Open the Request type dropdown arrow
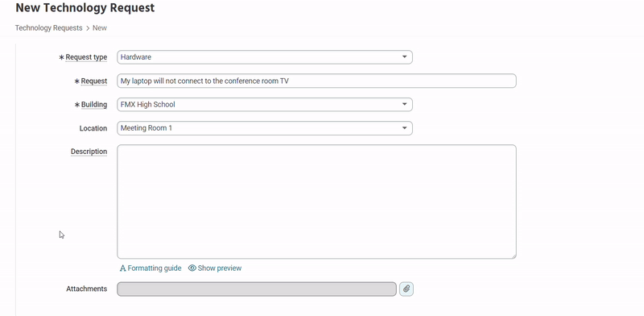 point(404,56)
